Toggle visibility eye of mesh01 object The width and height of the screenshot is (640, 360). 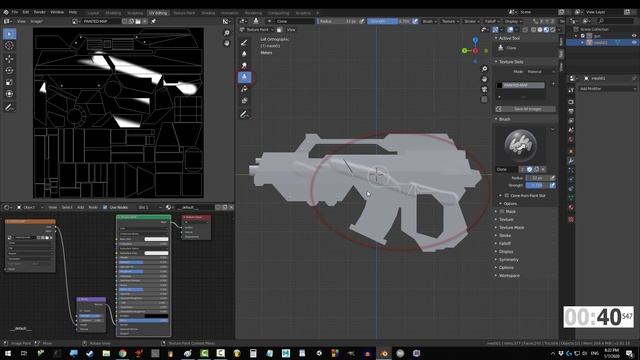click(634, 42)
